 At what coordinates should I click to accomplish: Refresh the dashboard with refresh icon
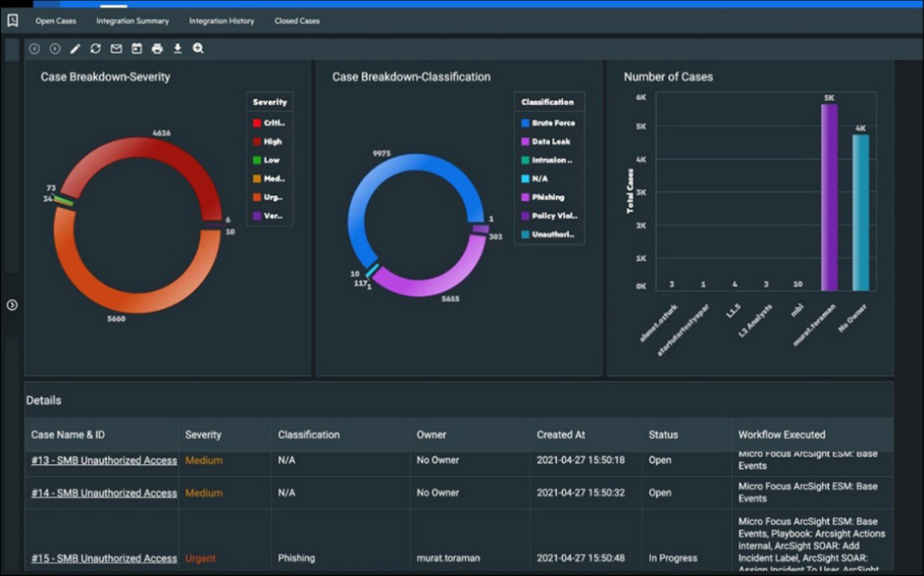coord(96,48)
